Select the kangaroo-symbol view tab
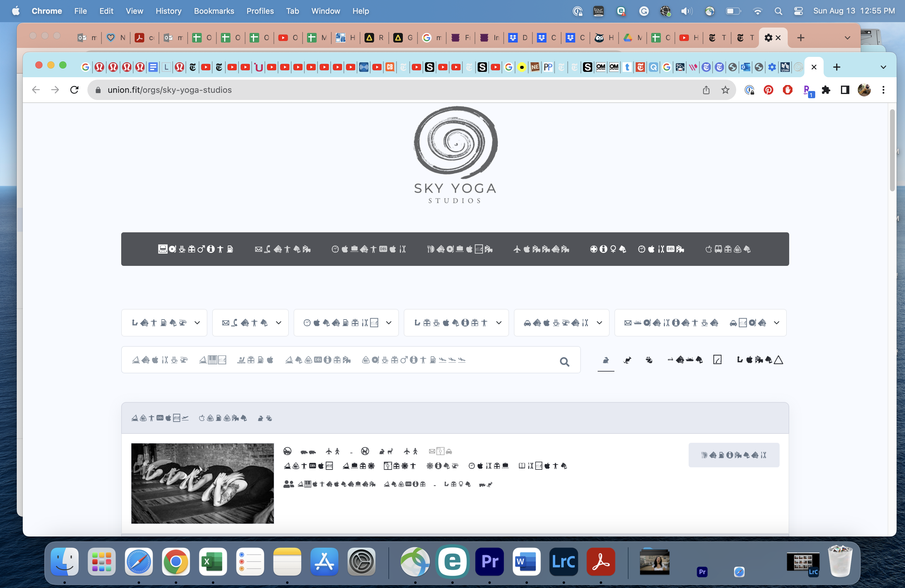This screenshot has width=905, height=588. pos(627,360)
